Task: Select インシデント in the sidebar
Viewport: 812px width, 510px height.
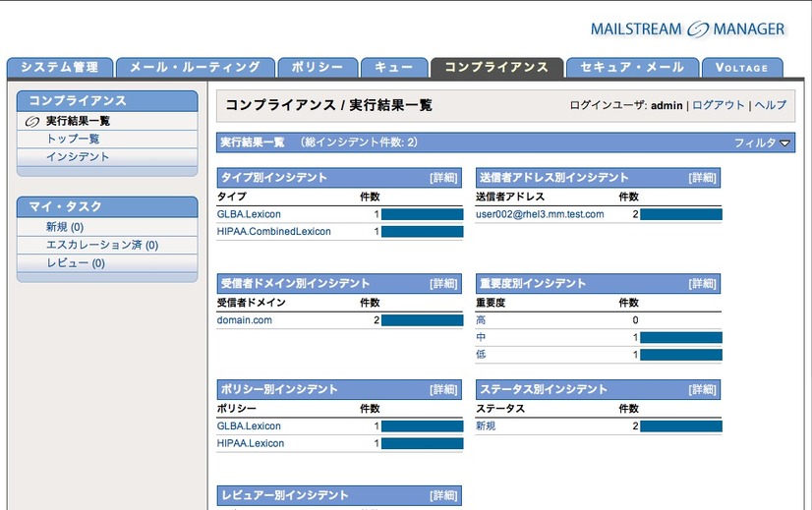Action: pos(78,156)
